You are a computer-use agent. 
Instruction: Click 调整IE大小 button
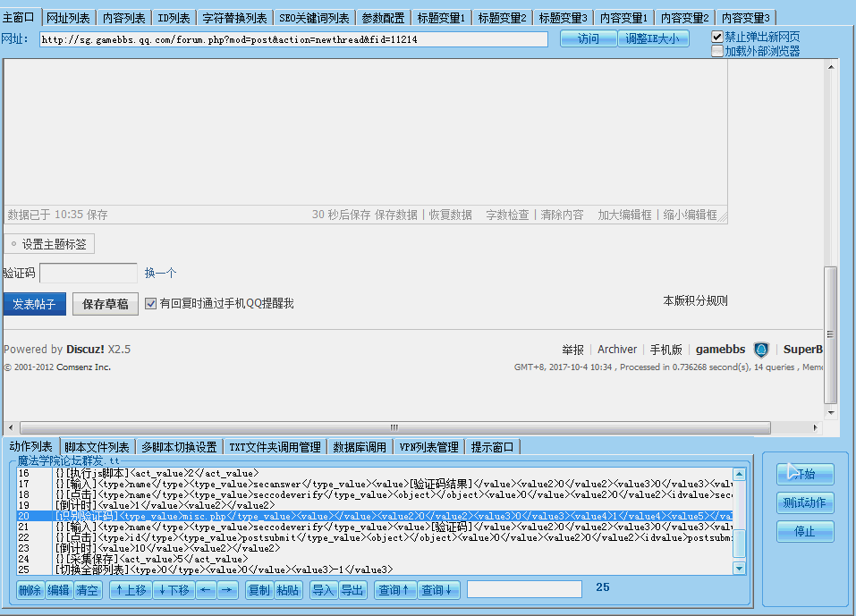653,38
